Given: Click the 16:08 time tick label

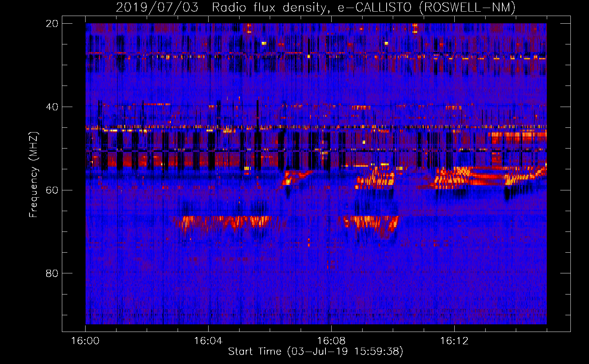Looking at the screenshot, I should click(331, 341).
